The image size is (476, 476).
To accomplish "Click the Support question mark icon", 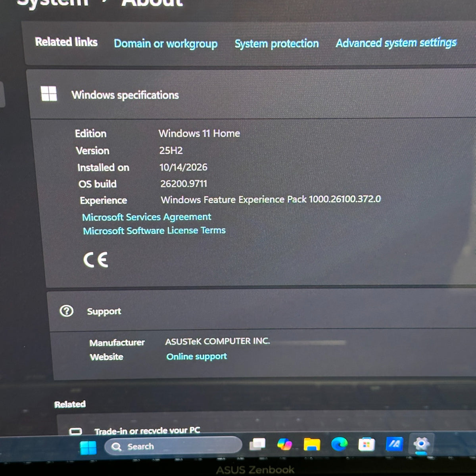I will tap(66, 311).
